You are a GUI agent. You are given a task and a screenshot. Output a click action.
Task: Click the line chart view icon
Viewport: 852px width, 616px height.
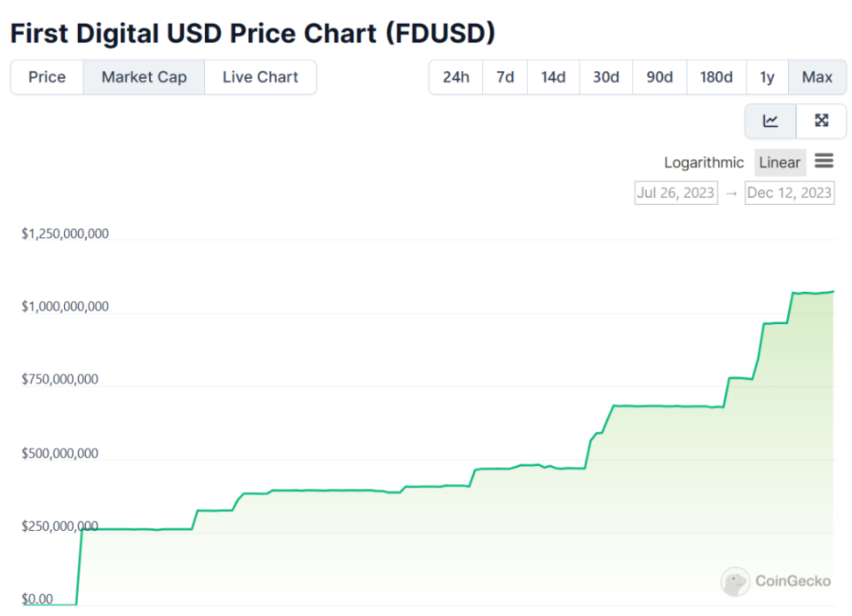click(x=770, y=122)
